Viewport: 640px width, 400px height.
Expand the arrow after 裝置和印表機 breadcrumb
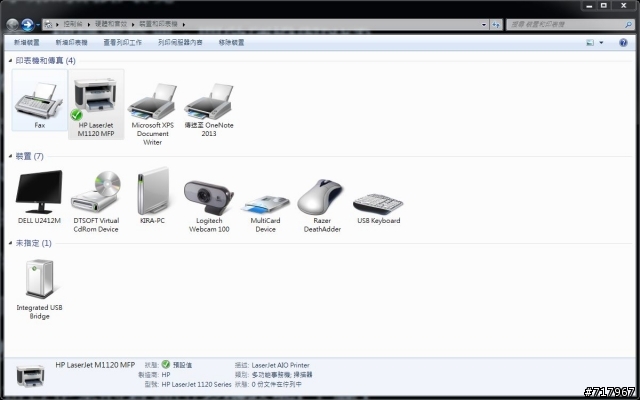pos(184,24)
